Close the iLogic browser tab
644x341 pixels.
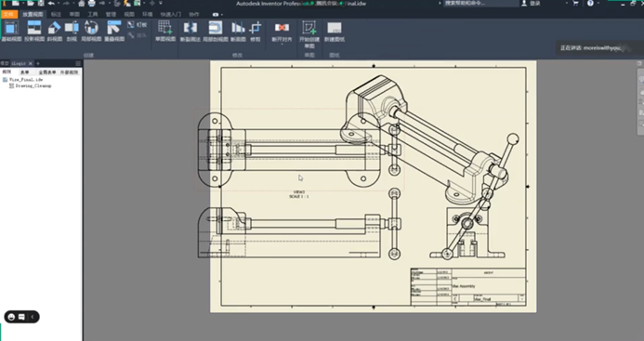click(x=31, y=63)
